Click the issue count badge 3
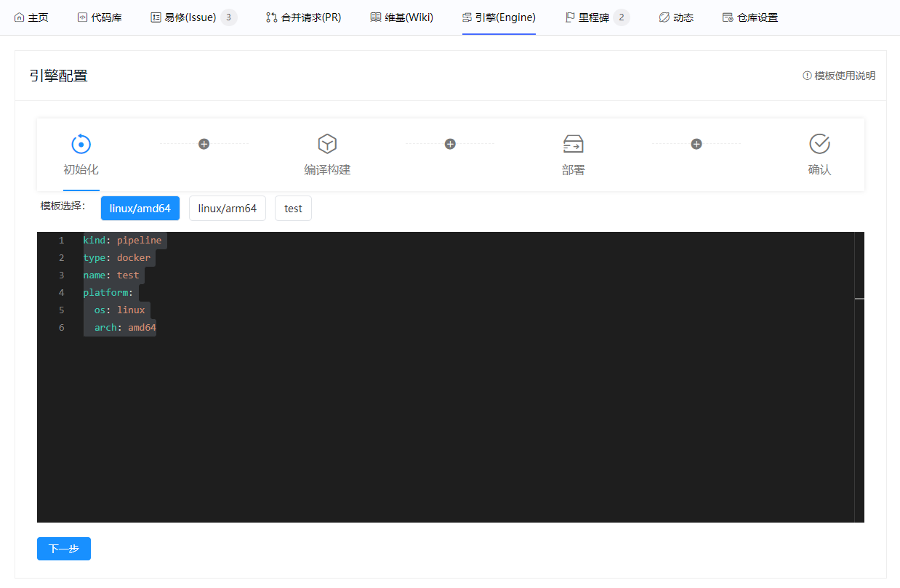900x588 pixels. point(229,17)
